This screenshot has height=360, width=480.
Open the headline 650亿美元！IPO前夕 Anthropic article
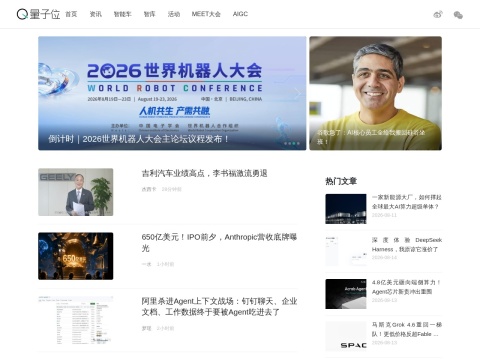tap(219, 243)
